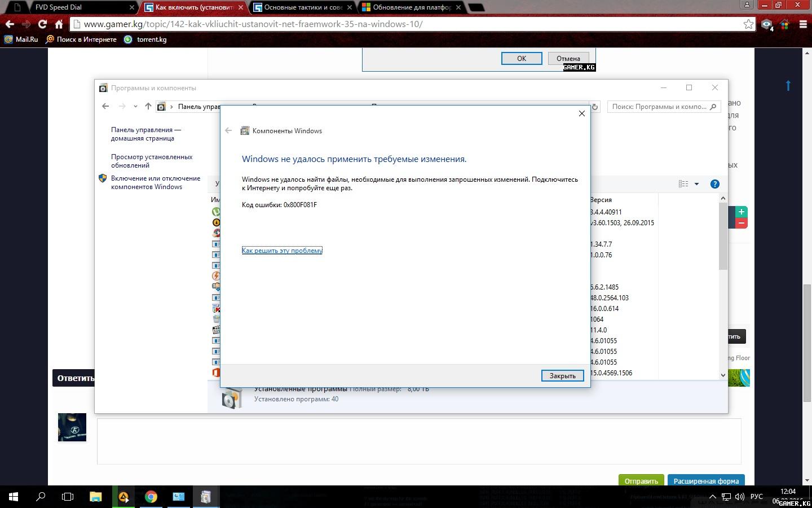Click refresh icon in Control Panel address bar
This screenshot has width=812, height=508.
click(594, 107)
